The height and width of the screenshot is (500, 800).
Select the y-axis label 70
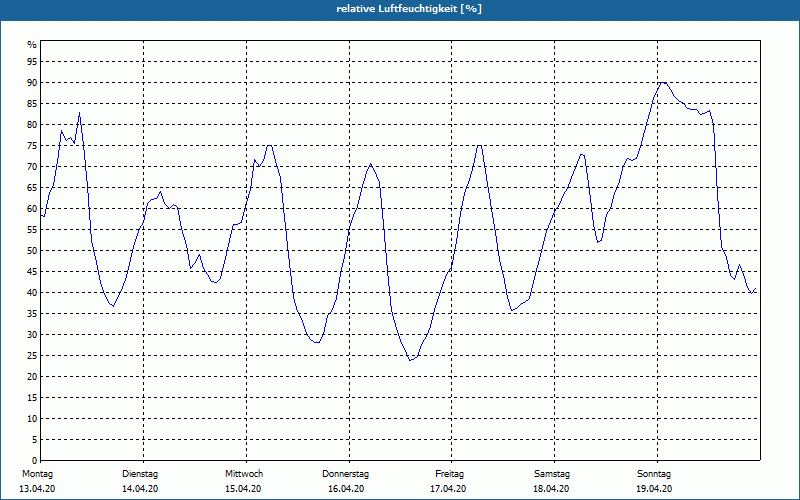click(32, 167)
